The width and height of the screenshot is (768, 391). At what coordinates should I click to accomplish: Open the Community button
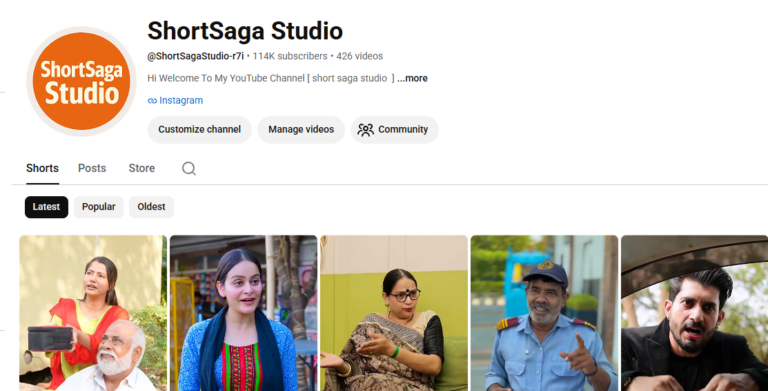(x=394, y=130)
